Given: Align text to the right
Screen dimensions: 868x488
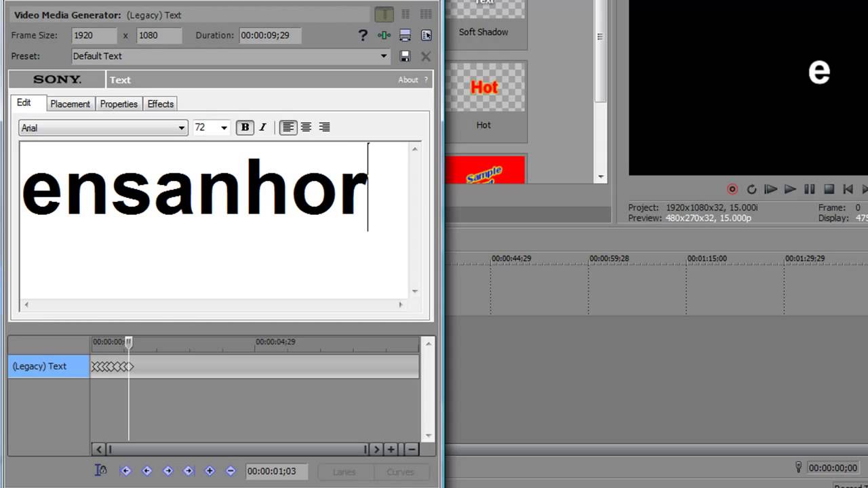Looking at the screenshot, I should coord(325,127).
